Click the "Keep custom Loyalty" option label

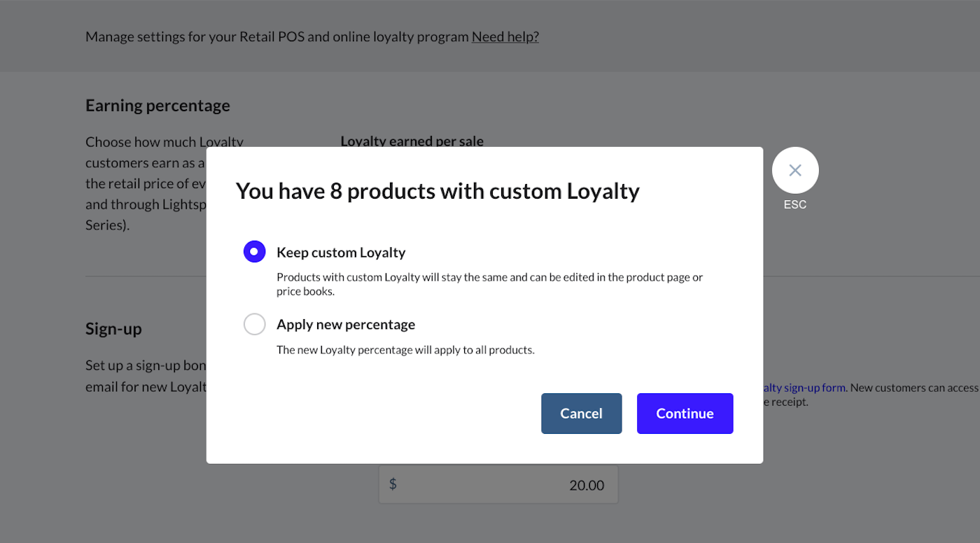pyautogui.click(x=341, y=253)
